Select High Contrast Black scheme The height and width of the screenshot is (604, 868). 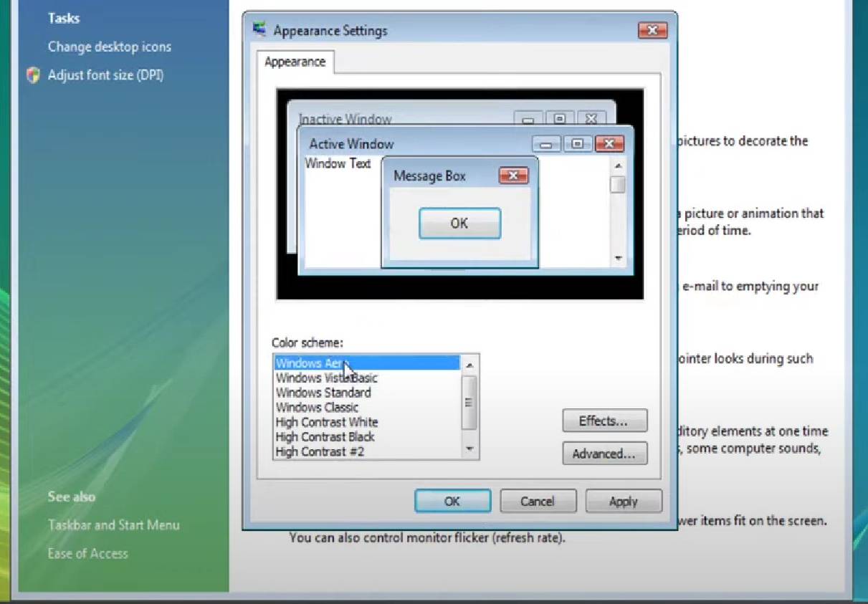(x=367, y=436)
